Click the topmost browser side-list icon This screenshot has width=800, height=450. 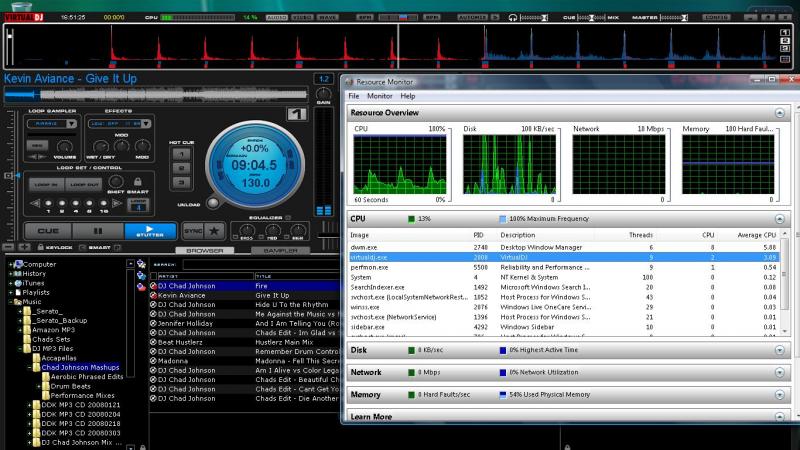(x=141, y=264)
